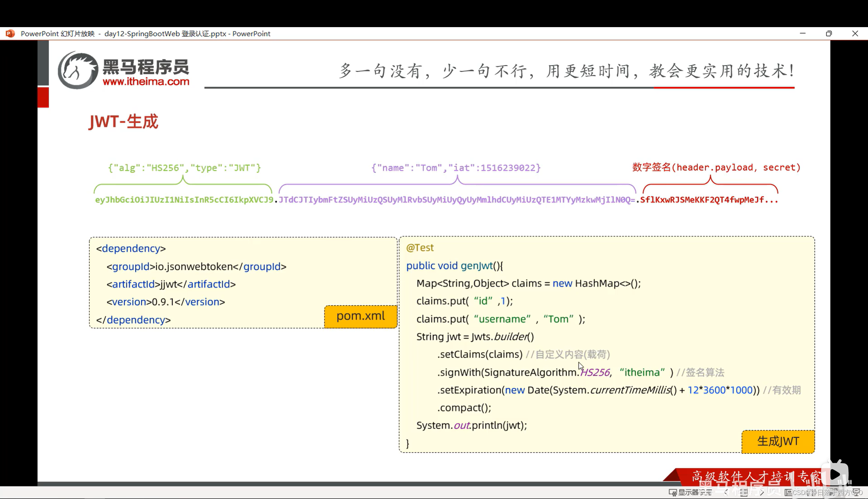Click the closing </dependency> tag line
This screenshot has height=499, width=868.
point(133,320)
